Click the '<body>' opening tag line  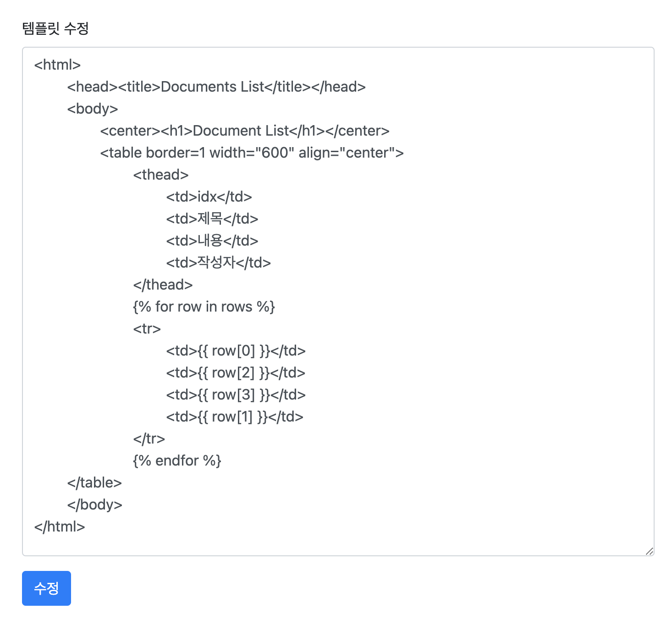93,109
